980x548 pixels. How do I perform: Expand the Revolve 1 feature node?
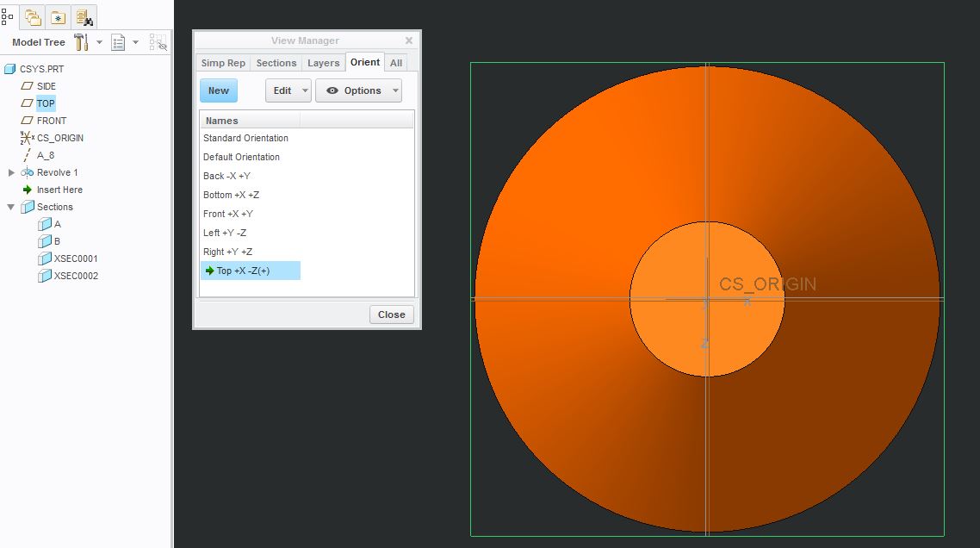tap(11, 172)
